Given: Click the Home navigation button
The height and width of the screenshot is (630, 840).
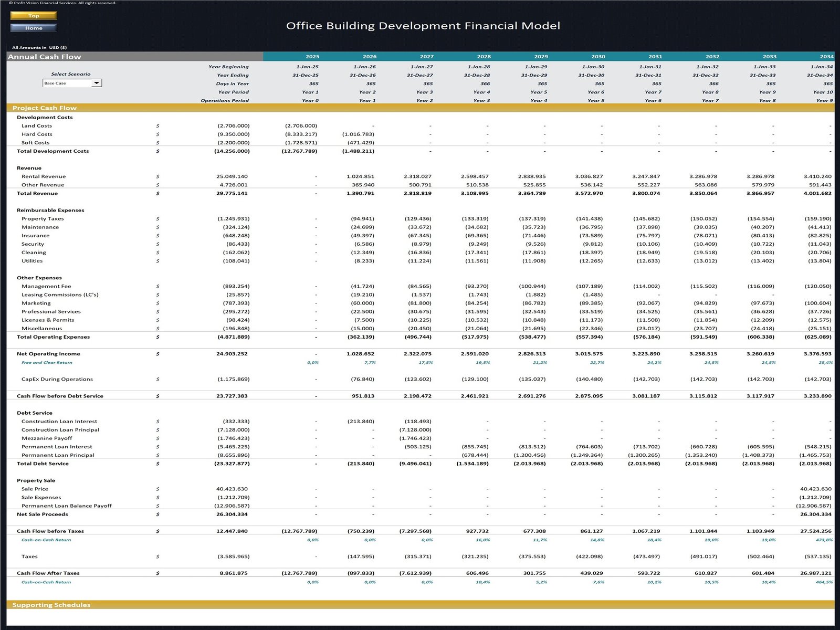Looking at the screenshot, I should (x=34, y=28).
